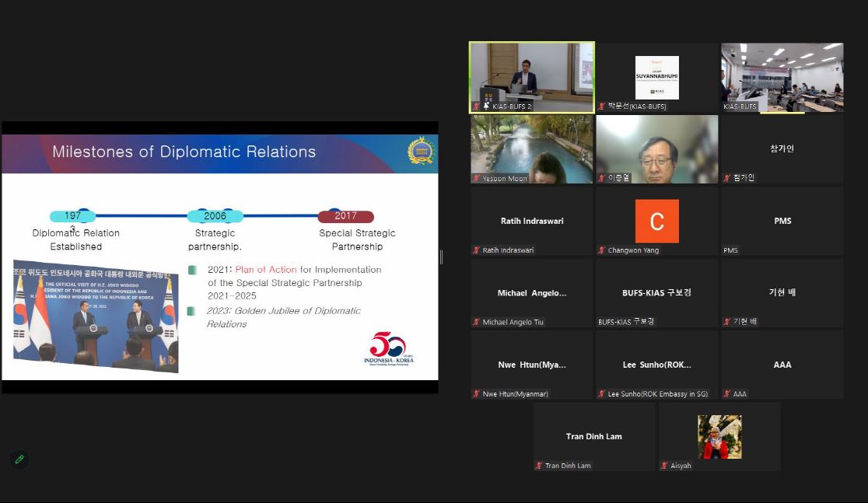868x503 pixels.
Task: Click the muted mic icon on Aisyah
Action: (664, 466)
